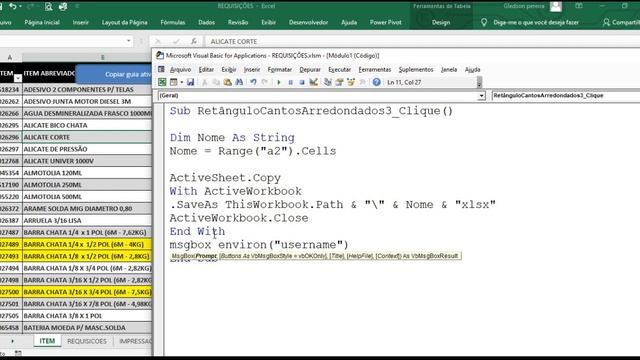640x360 pixels.
Task: Toggle Design Mode icon in VBA toolbar
Action: tap(313, 82)
